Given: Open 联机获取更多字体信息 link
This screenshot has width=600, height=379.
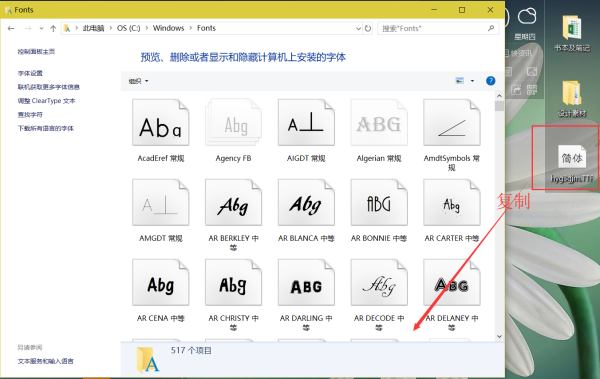Looking at the screenshot, I should pyautogui.click(x=49, y=87).
